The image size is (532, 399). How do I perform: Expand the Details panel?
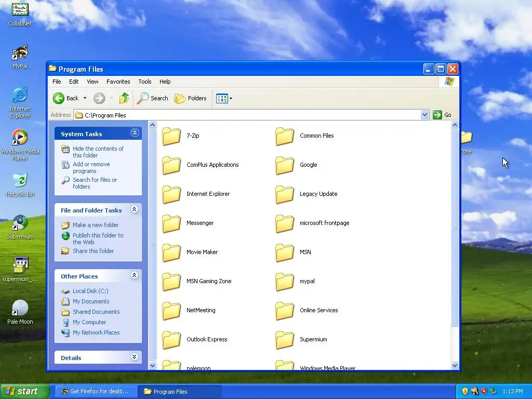click(135, 356)
